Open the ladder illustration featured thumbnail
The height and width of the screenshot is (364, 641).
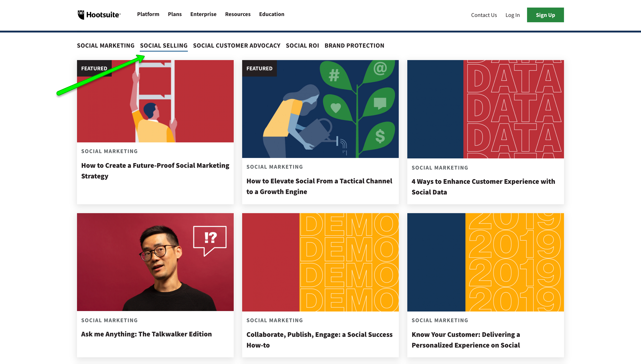155,101
